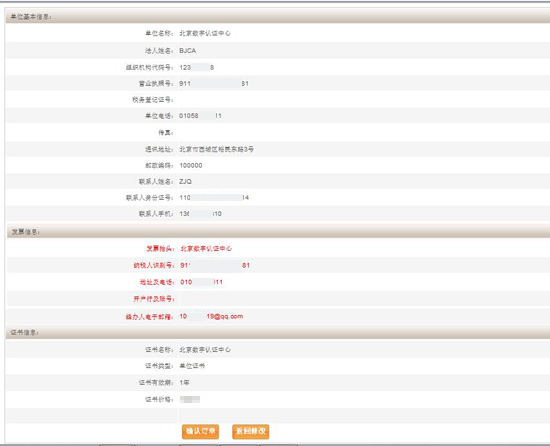Click the 联系人身份证号 value
Image resolution: width=550 pixels, height=446 pixels.
click(214, 198)
